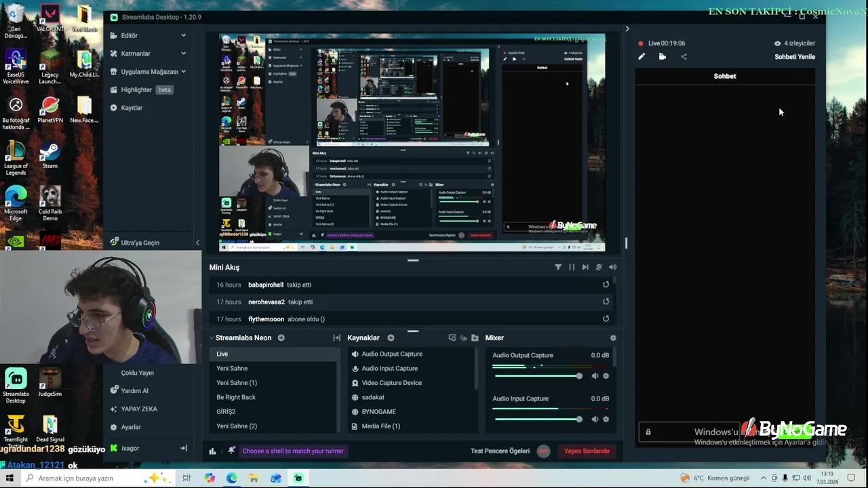Click Yayını Sonlandır to end stream

tap(587, 451)
